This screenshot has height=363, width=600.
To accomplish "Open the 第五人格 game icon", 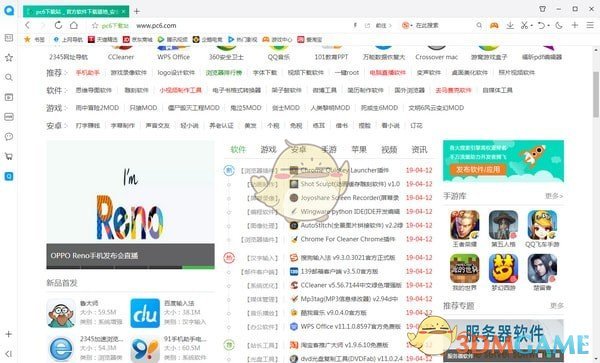I will click(503, 225).
